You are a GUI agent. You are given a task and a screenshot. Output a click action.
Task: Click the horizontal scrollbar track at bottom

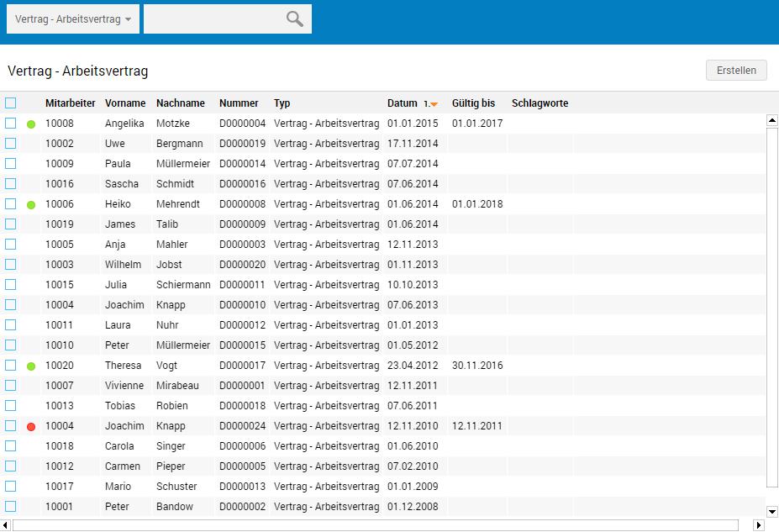coord(378,525)
